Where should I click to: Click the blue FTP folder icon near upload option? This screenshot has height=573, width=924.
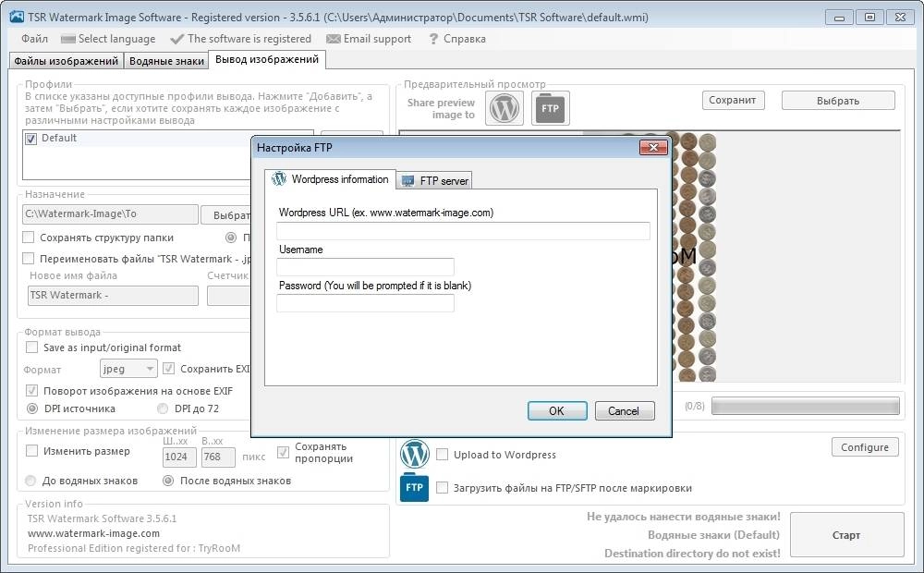(414, 488)
